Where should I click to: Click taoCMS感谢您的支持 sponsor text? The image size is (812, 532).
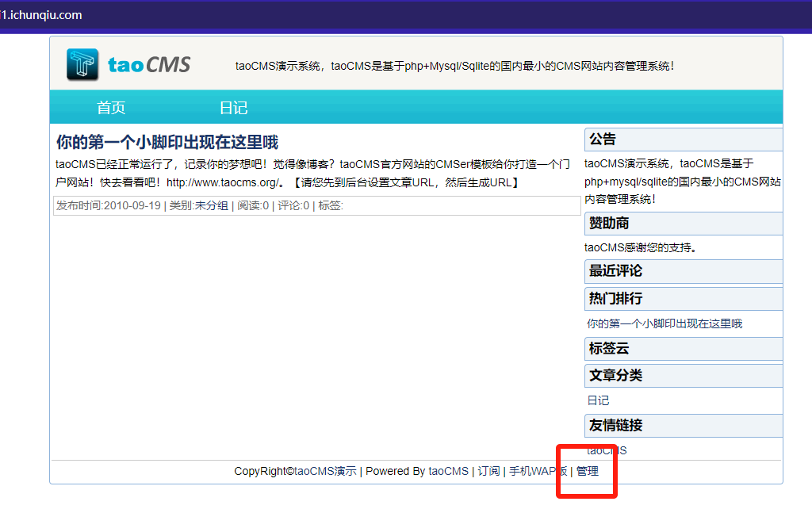click(x=641, y=247)
